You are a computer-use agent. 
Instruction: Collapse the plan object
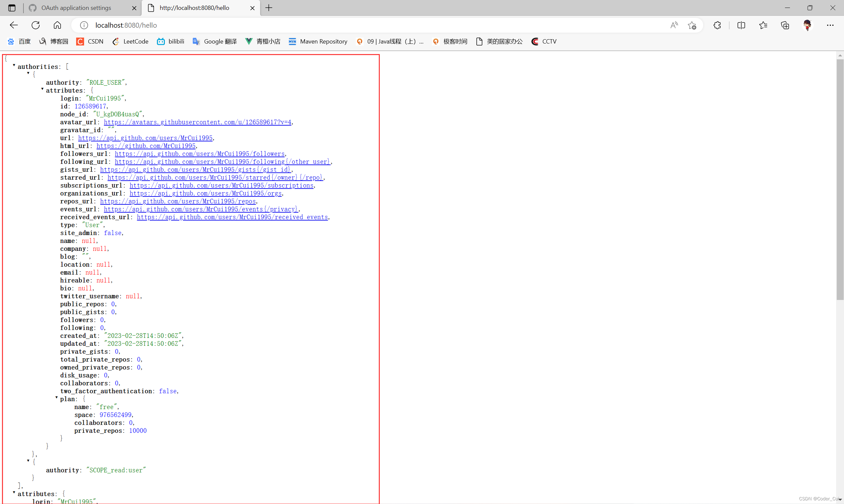56,398
